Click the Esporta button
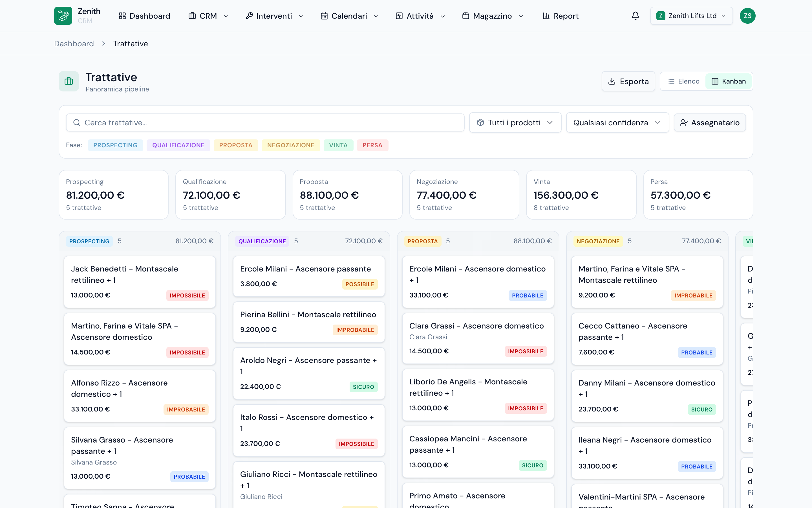 click(x=628, y=81)
